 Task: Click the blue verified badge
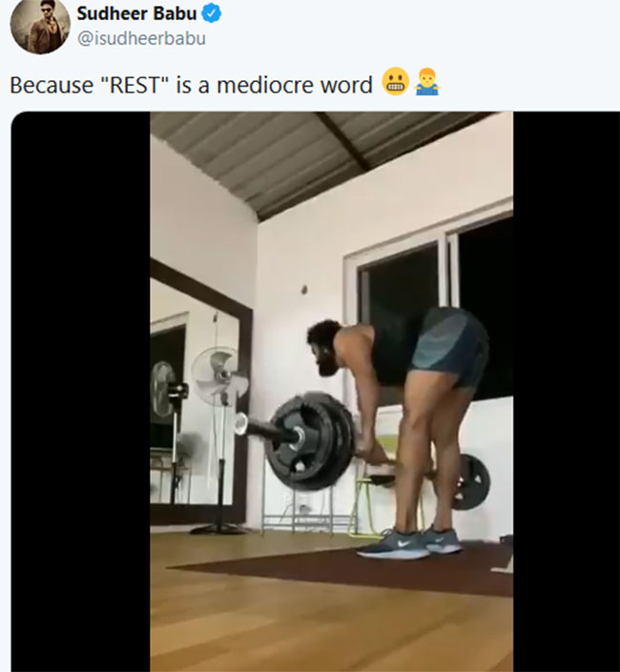212,13
